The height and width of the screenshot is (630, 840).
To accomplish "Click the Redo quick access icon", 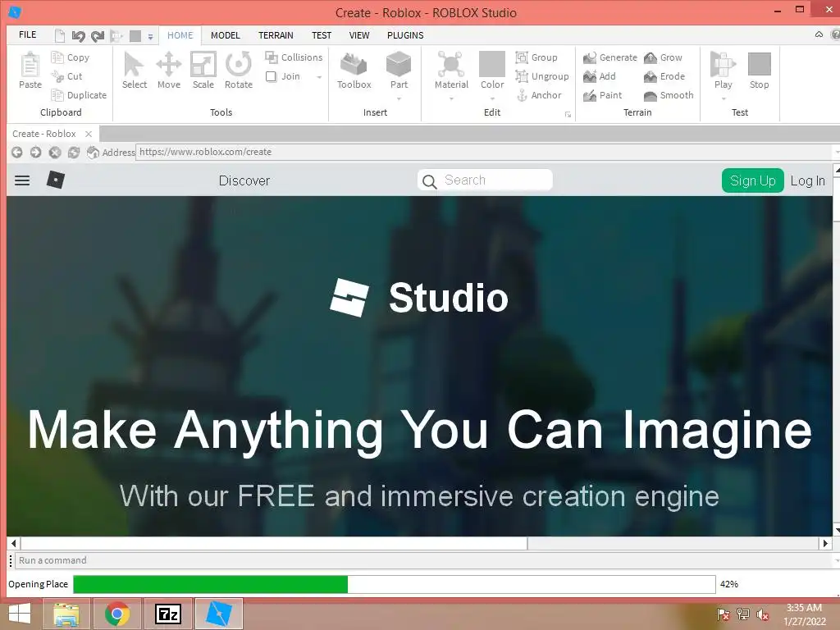I will [x=98, y=36].
